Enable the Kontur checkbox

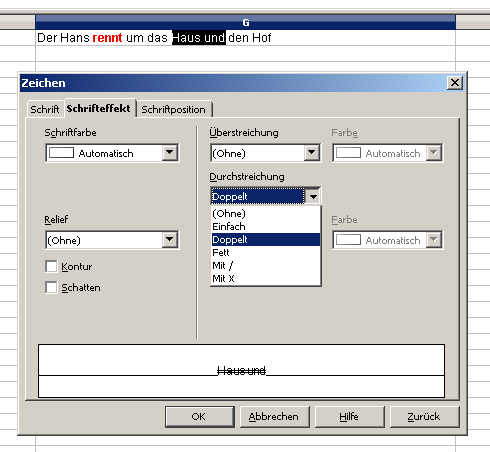(51, 266)
